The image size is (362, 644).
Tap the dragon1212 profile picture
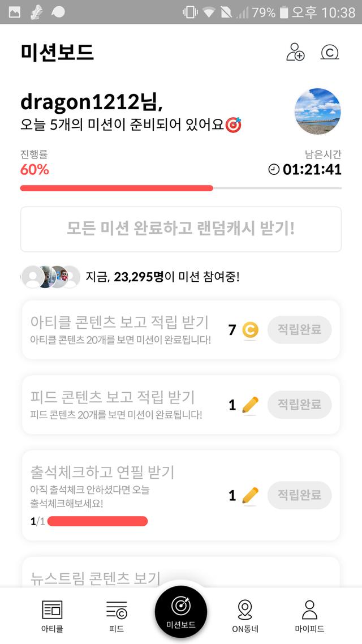pos(318,111)
